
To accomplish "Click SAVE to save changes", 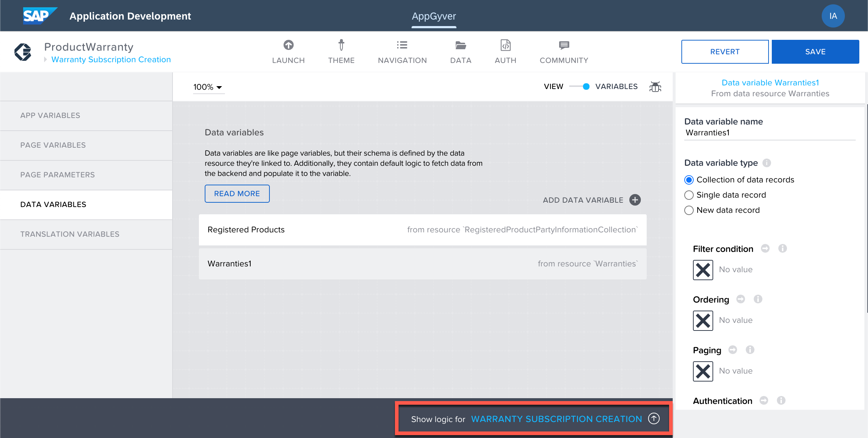I will (816, 51).
